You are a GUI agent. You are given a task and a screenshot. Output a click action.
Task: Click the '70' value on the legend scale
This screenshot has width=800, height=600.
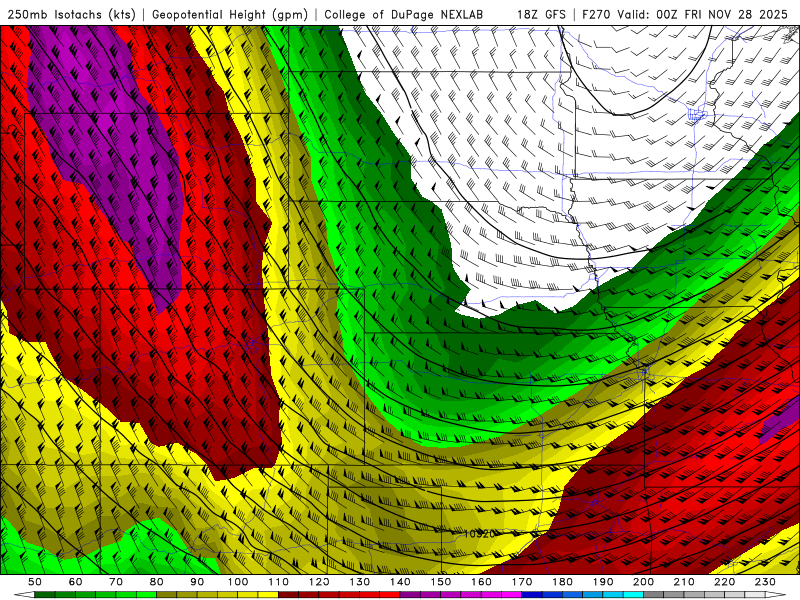pos(116,582)
